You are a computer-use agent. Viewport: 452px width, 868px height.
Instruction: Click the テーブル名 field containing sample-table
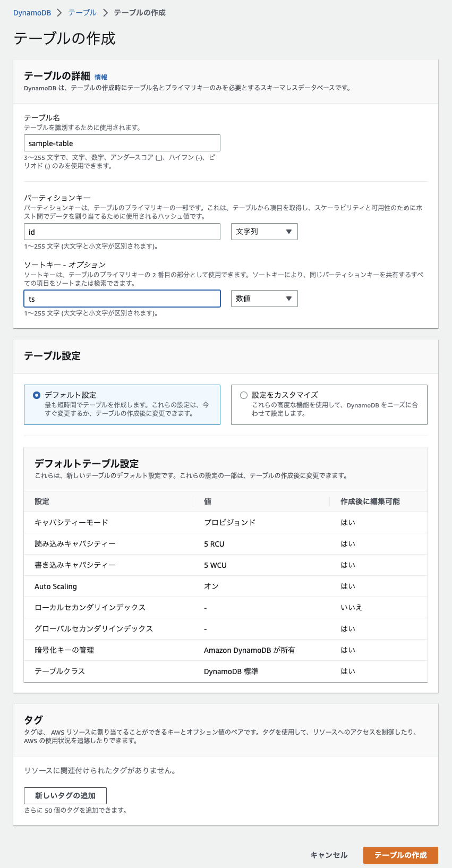click(x=122, y=143)
